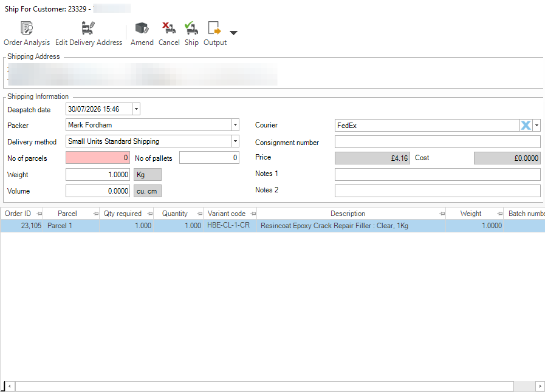Viewport: 545px width, 392px height.
Task: Click the Notes 1 field
Action: pos(437,174)
